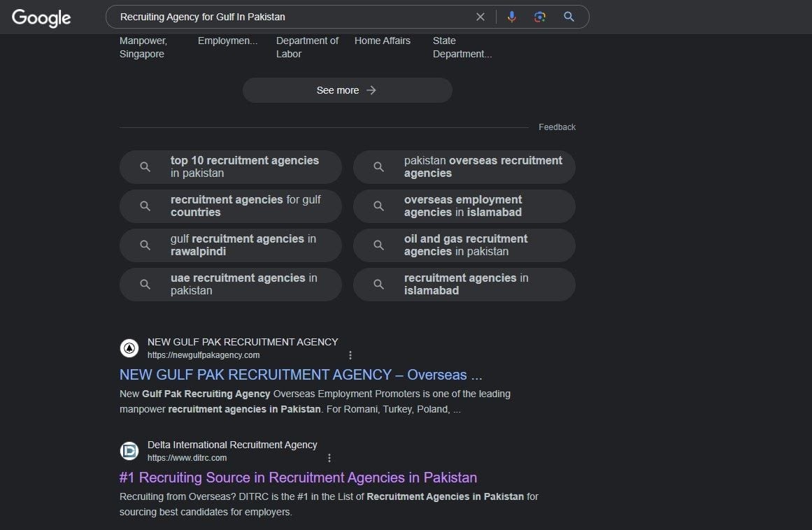Clear the search box with X icon
The height and width of the screenshot is (530, 812).
(480, 17)
